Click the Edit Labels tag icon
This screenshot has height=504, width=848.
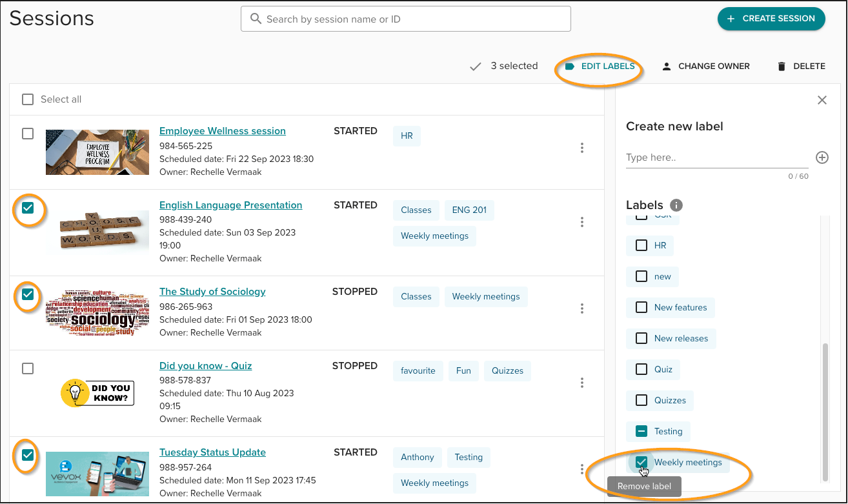(x=569, y=66)
